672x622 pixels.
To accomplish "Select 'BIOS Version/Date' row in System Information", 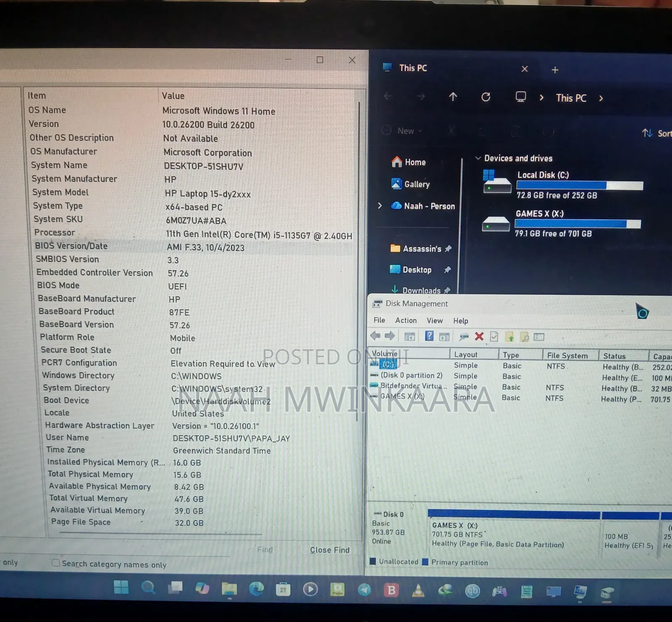I will (x=193, y=247).
